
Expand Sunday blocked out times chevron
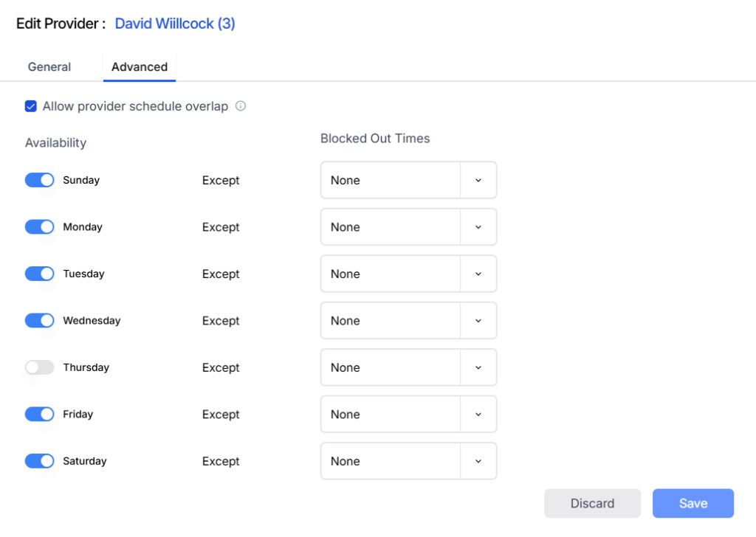tap(478, 180)
